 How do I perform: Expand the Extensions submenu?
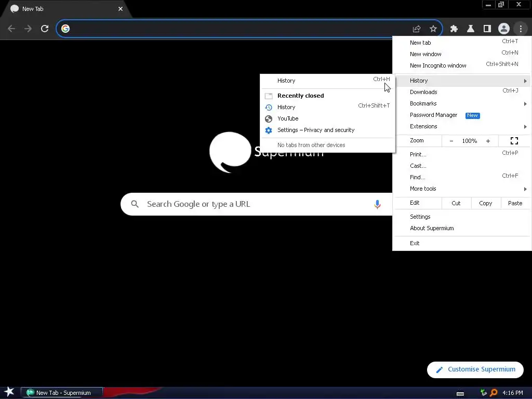click(x=462, y=126)
